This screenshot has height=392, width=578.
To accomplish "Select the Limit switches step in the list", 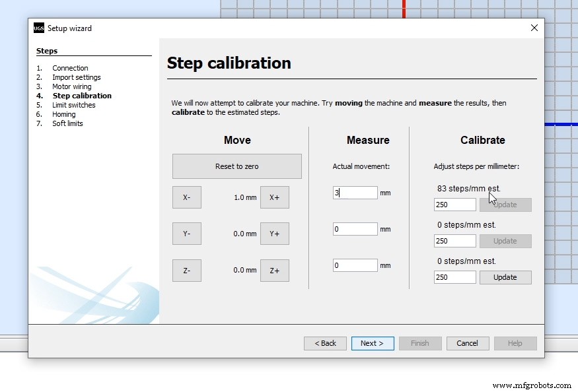I will coord(73,105).
